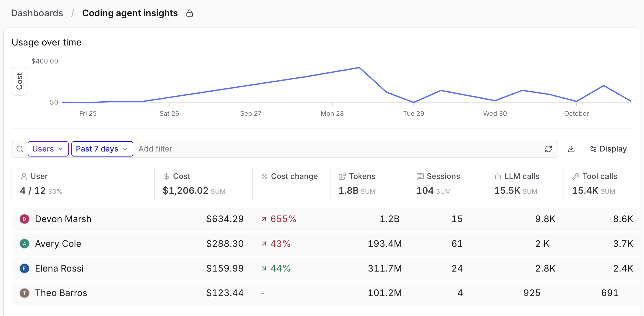Screen dimensions: 644x316
Task: Refresh the table with the reload icon
Action: [x=548, y=149]
